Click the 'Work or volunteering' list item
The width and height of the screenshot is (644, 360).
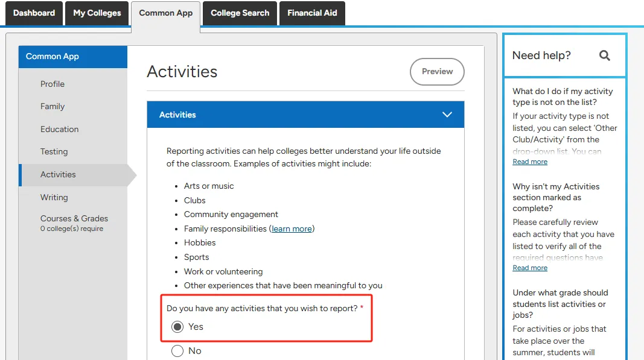pos(223,271)
